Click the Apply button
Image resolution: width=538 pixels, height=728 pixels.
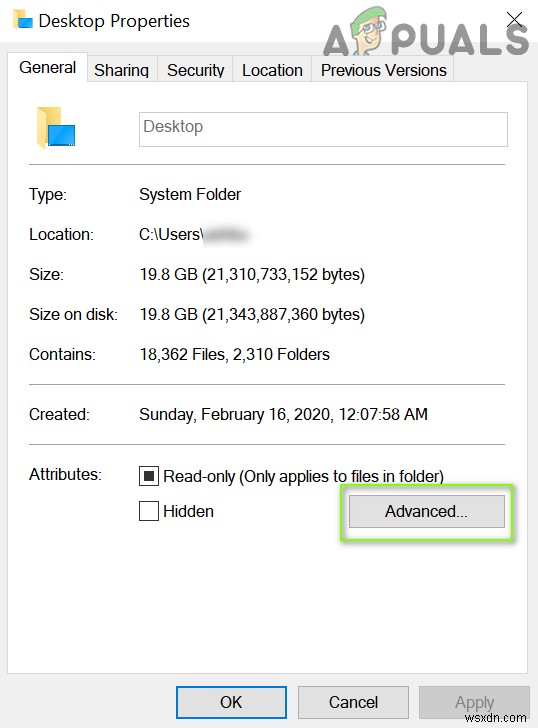[474, 702]
